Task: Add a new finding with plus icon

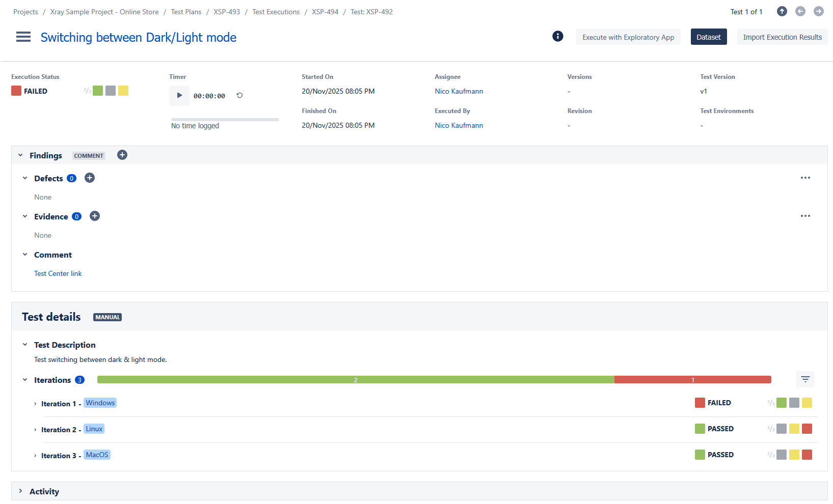Action: 122,155
